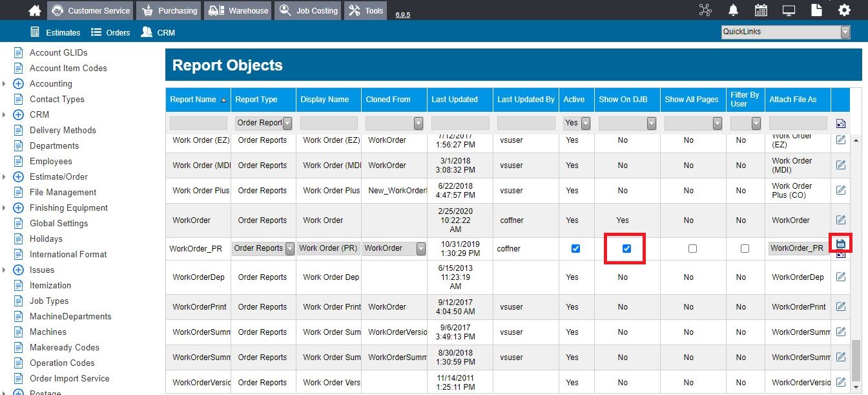Sort by Last Updated column header

460,100
